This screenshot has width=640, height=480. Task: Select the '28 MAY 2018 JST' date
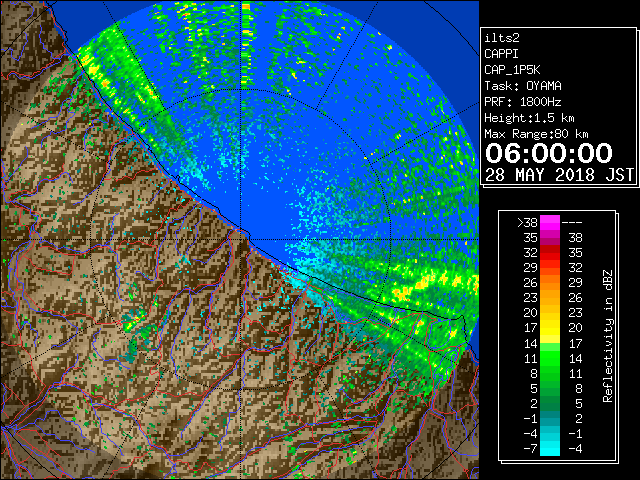click(x=559, y=175)
